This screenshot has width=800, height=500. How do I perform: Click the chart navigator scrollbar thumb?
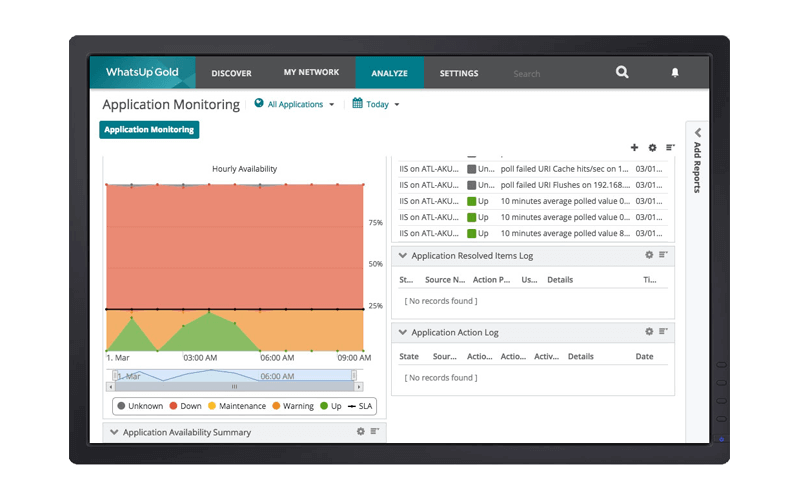click(x=235, y=387)
